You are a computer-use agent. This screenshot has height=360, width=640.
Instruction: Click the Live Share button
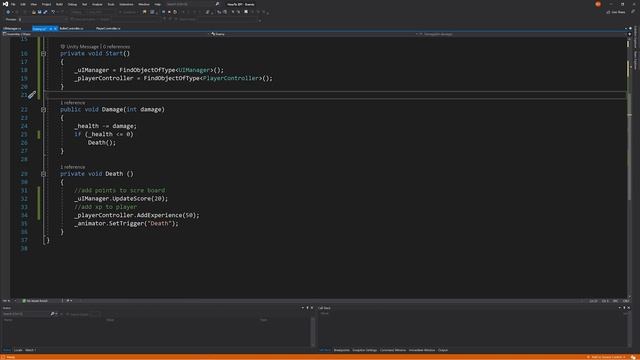(616, 12)
